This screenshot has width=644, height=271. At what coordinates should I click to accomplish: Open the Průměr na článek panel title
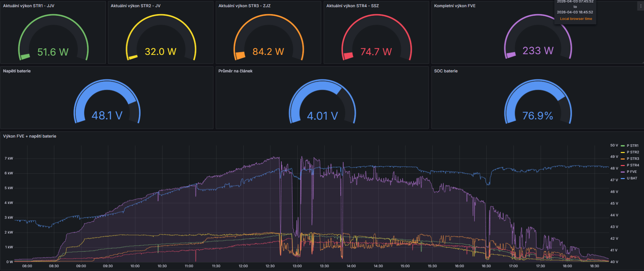pyautogui.click(x=235, y=71)
